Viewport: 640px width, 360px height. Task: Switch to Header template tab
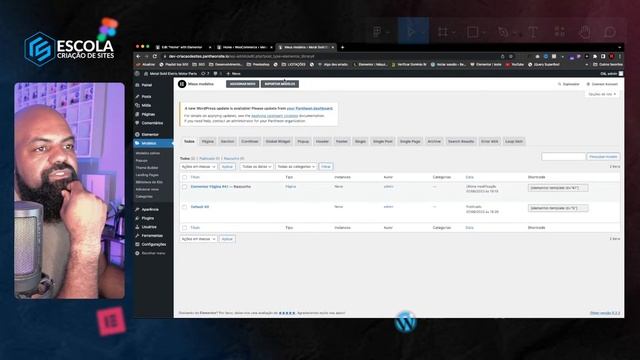pos(322,141)
